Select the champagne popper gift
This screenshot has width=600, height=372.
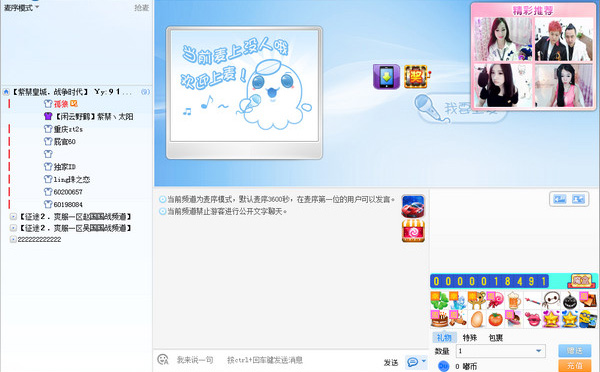click(x=458, y=319)
